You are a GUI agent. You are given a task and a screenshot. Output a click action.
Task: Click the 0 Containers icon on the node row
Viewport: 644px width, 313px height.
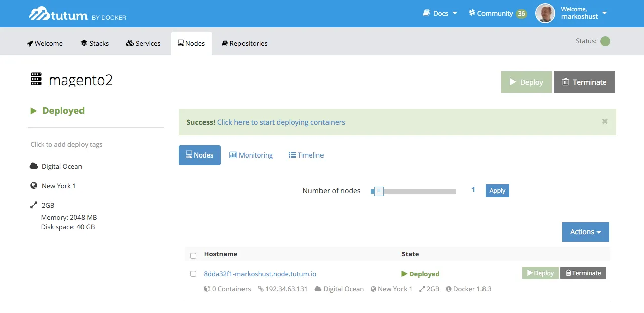point(207,288)
